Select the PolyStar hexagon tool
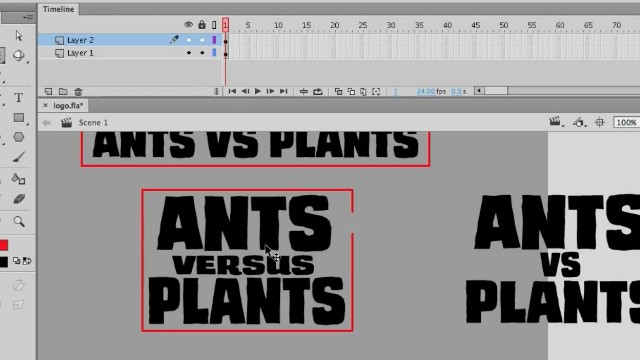Image resolution: width=640 pixels, height=360 pixels. click(19, 137)
